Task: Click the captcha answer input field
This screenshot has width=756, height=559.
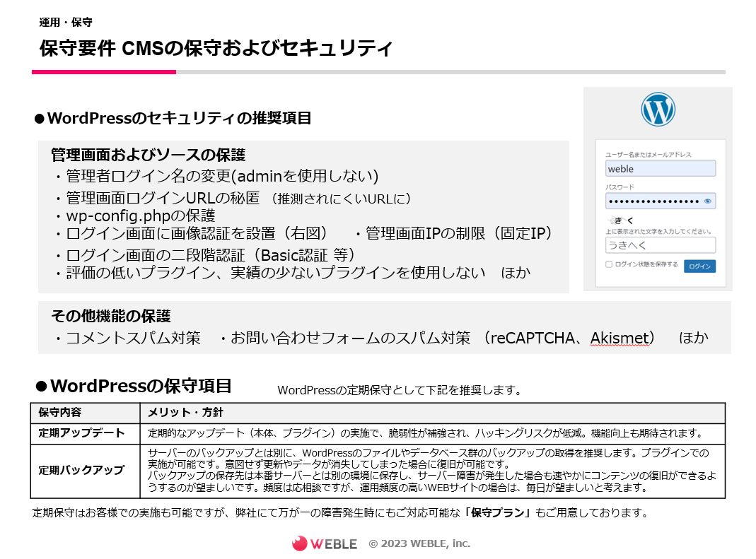Action: (660, 245)
